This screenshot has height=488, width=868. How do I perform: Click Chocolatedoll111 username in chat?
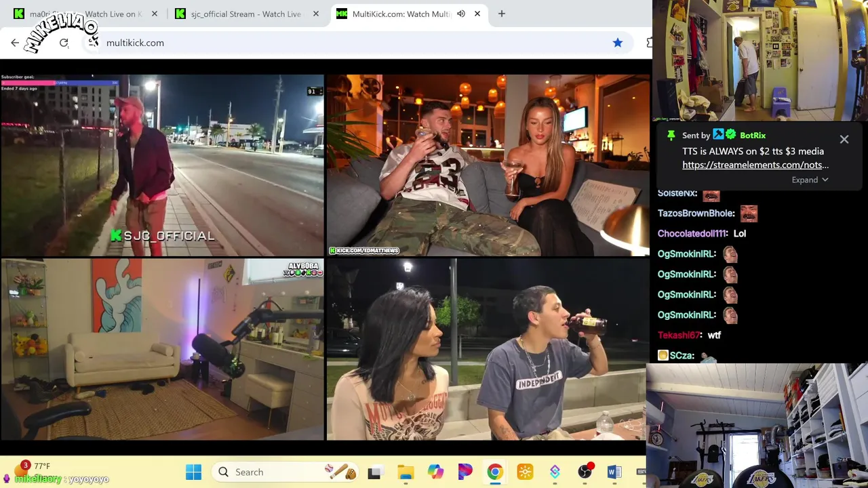tap(692, 234)
